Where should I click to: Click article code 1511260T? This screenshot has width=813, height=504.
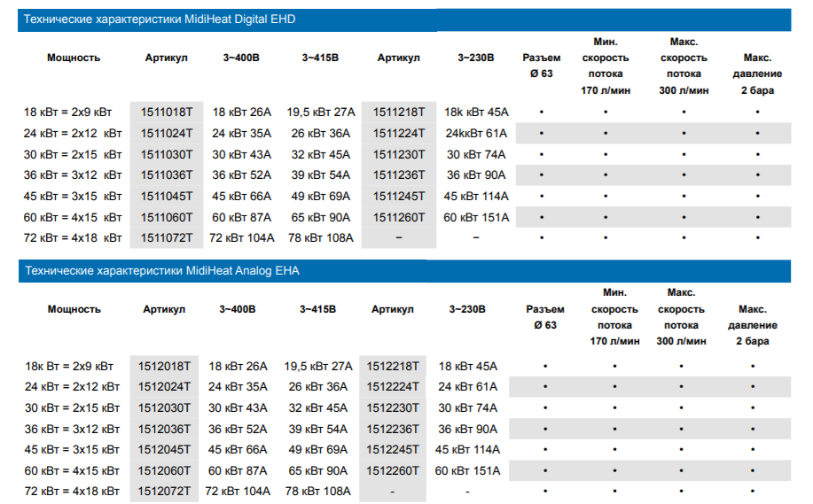pos(399,217)
